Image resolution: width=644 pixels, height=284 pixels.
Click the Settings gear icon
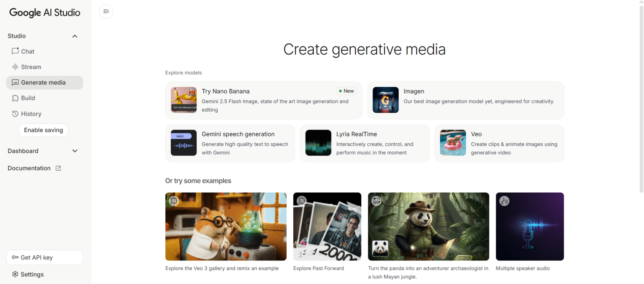pos(15,274)
